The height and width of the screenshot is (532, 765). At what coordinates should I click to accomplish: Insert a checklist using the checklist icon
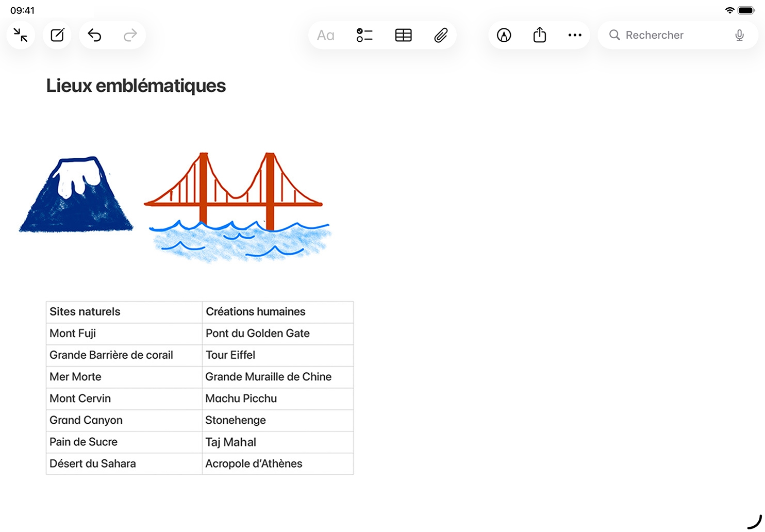pos(364,35)
